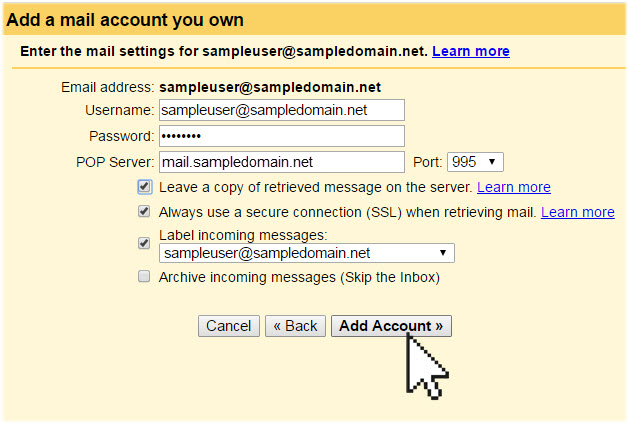Toggle Leave a copy on server checkbox
The height and width of the screenshot is (424, 629).
(x=145, y=187)
